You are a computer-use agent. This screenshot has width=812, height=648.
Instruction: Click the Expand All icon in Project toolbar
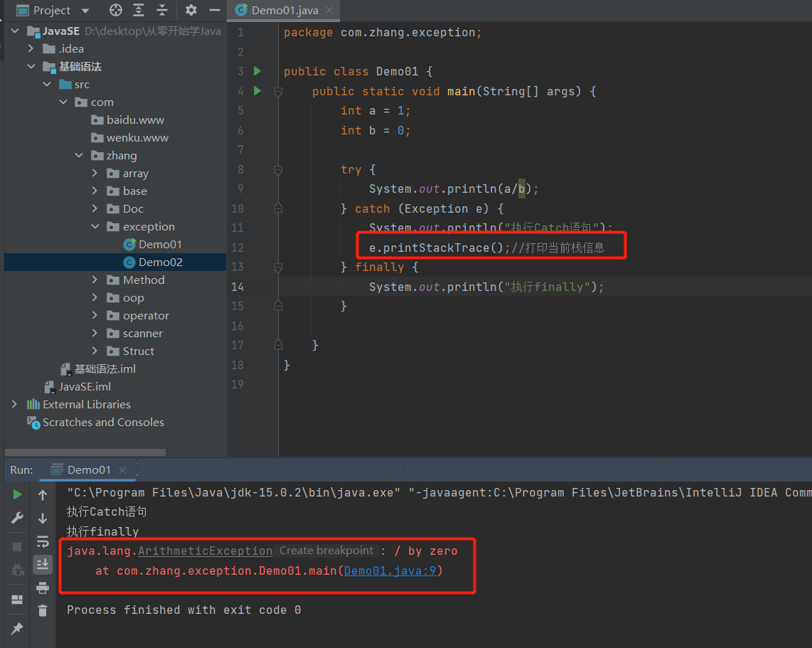click(x=139, y=10)
